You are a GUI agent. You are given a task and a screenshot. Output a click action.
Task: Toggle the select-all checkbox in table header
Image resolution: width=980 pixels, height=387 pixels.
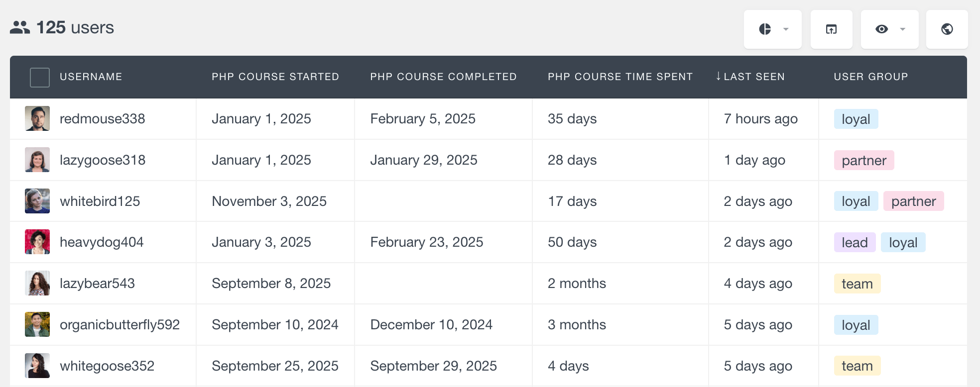[39, 77]
